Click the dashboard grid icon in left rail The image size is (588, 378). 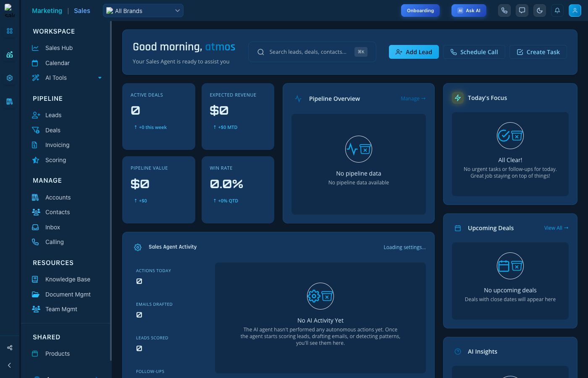pos(10,31)
